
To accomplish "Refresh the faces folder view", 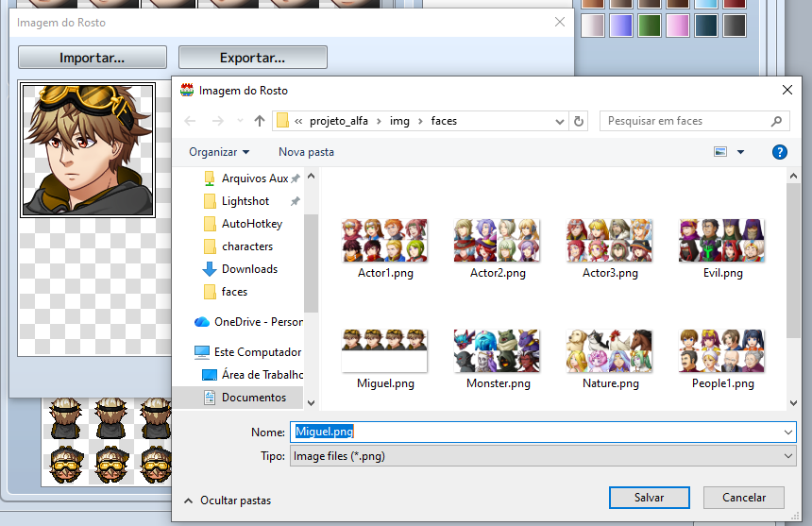I will coord(579,121).
